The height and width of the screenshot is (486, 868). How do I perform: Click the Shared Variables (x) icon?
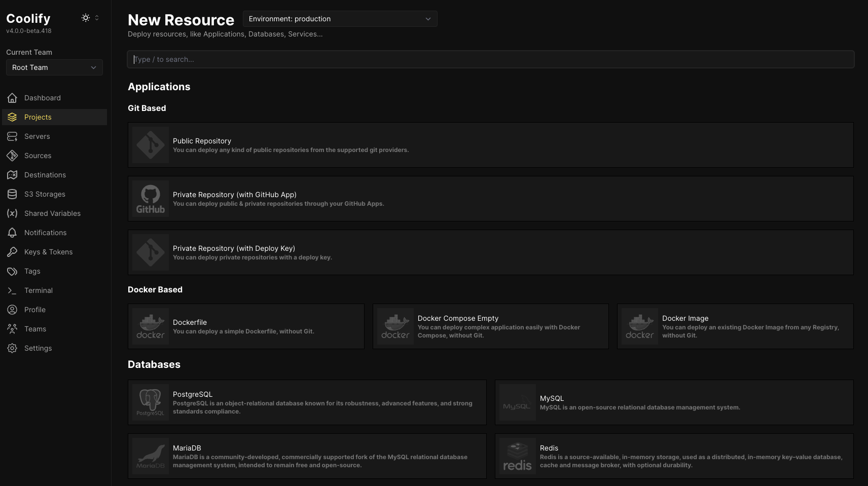coord(12,213)
